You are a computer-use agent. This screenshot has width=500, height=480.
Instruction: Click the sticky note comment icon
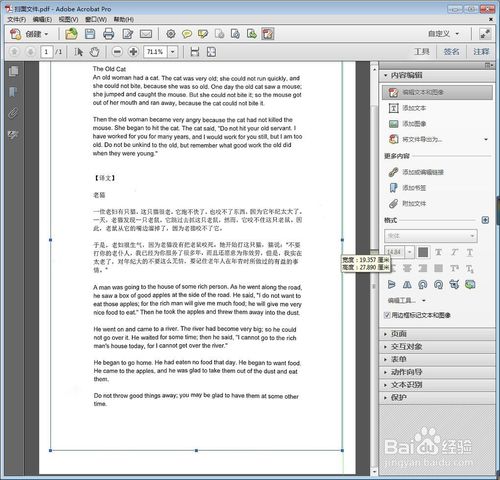(x=187, y=34)
